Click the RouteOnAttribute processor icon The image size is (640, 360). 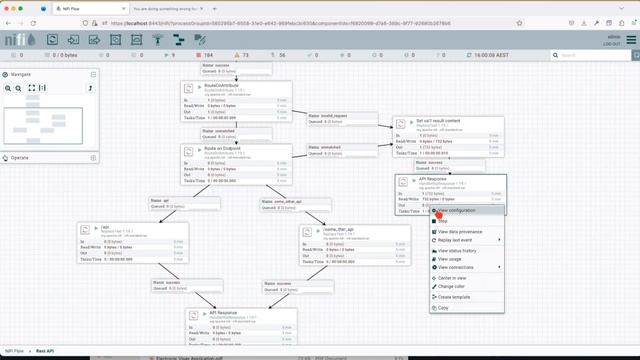[x=189, y=88]
